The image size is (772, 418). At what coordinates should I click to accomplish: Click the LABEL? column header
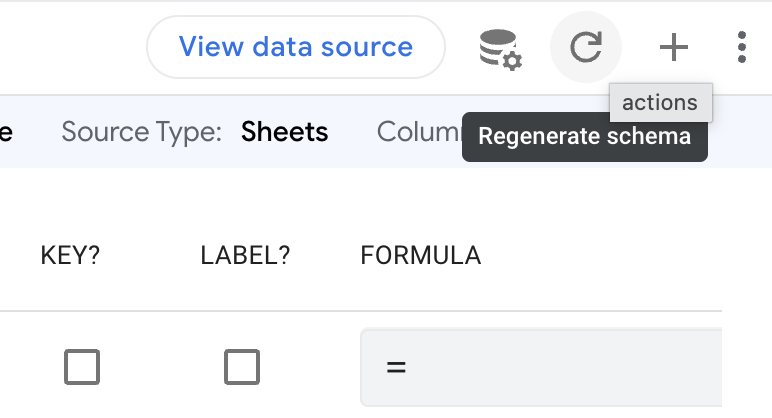point(245,256)
